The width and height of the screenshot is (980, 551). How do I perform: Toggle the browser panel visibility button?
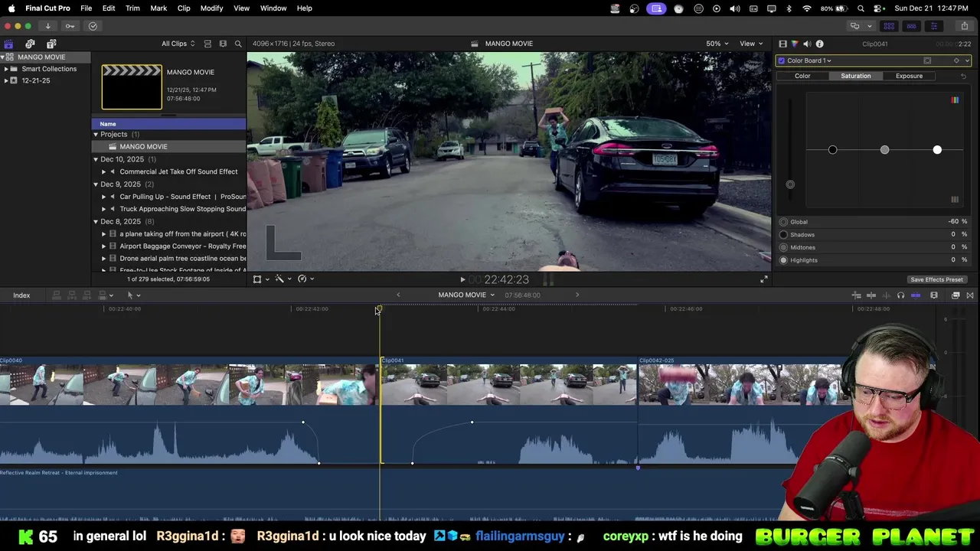pyautogui.click(x=889, y=26)
